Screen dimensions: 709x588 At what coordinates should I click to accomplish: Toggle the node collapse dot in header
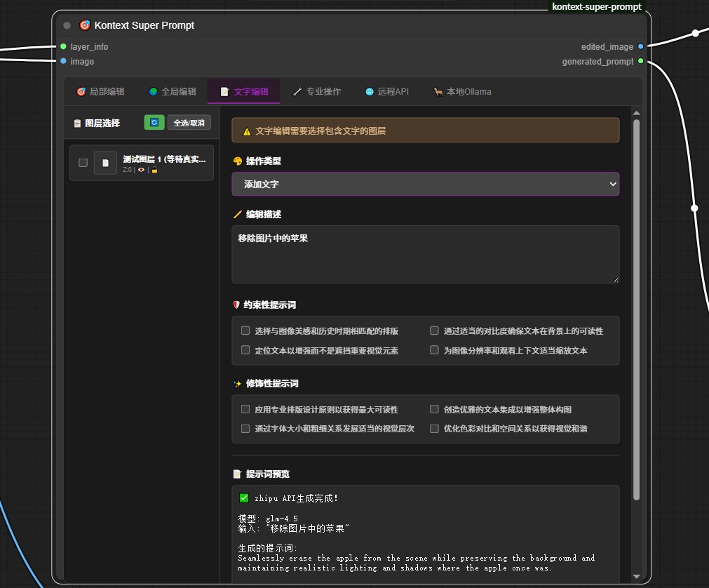67,25
